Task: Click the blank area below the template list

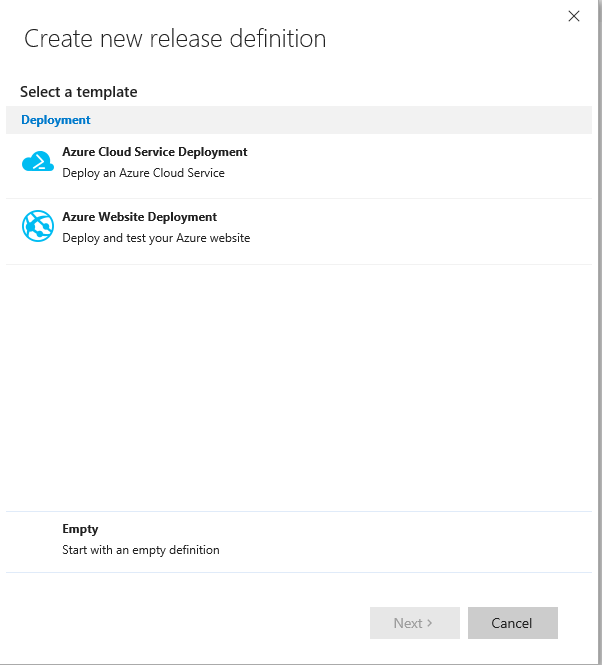Action: (300, 390)
